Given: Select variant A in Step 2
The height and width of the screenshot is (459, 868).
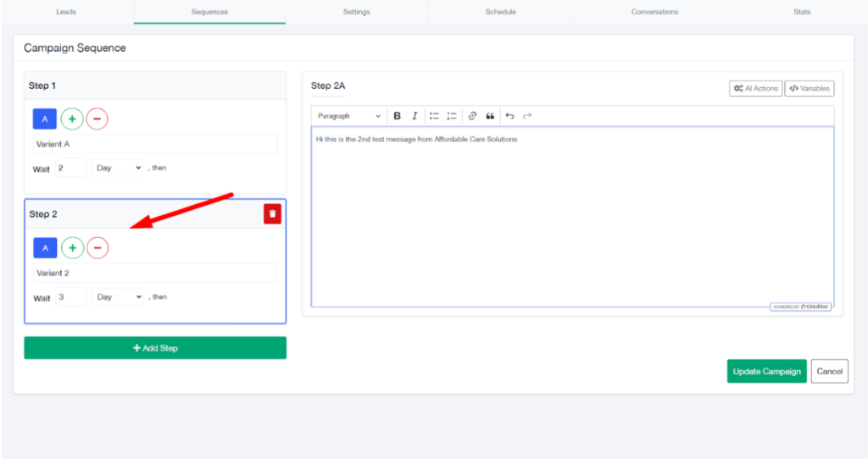Looking at the screenshot, I should (45, 248).
